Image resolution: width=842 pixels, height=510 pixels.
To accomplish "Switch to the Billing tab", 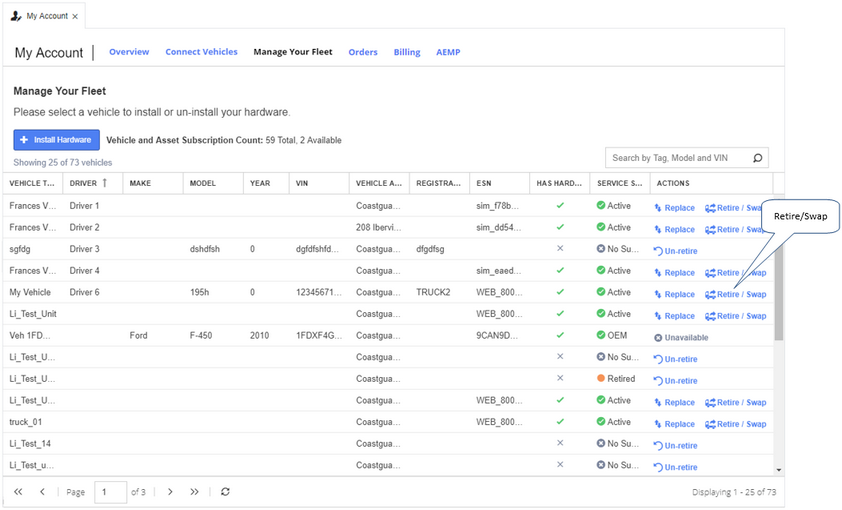I will point(407,52).
